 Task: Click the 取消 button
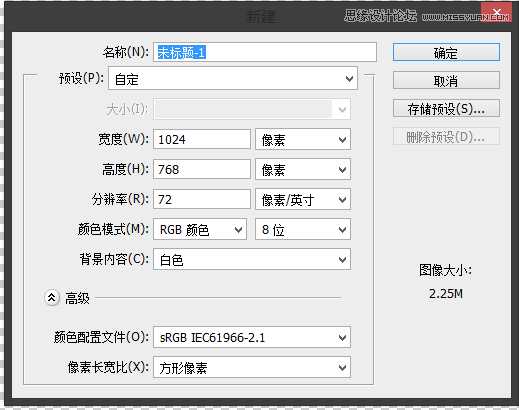tap(446, 80)
